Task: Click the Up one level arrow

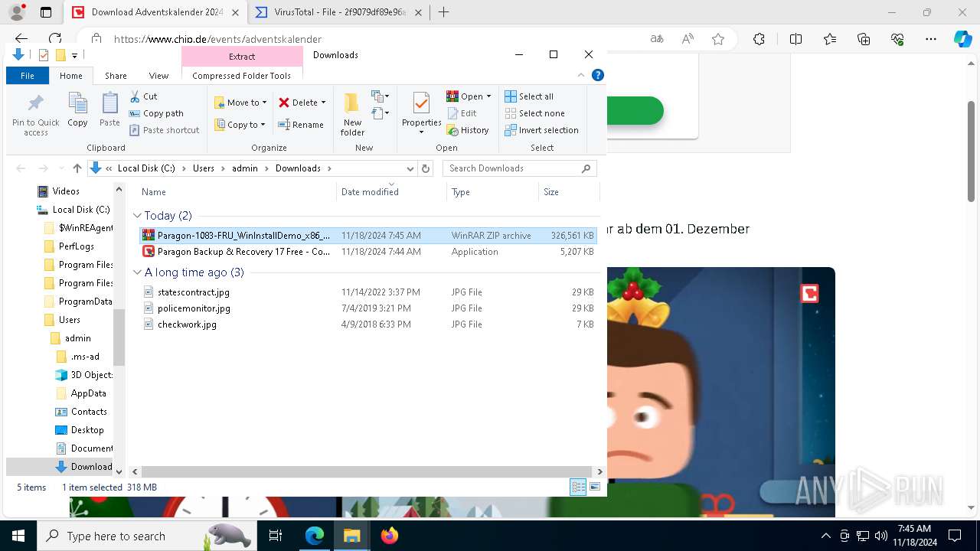Action: (77, 168)
